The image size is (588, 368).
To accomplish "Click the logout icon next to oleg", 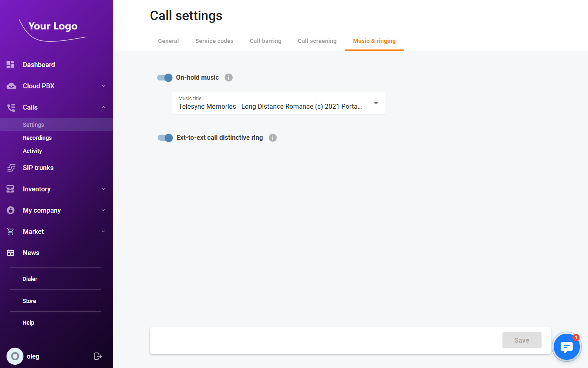I will (98, 356).
